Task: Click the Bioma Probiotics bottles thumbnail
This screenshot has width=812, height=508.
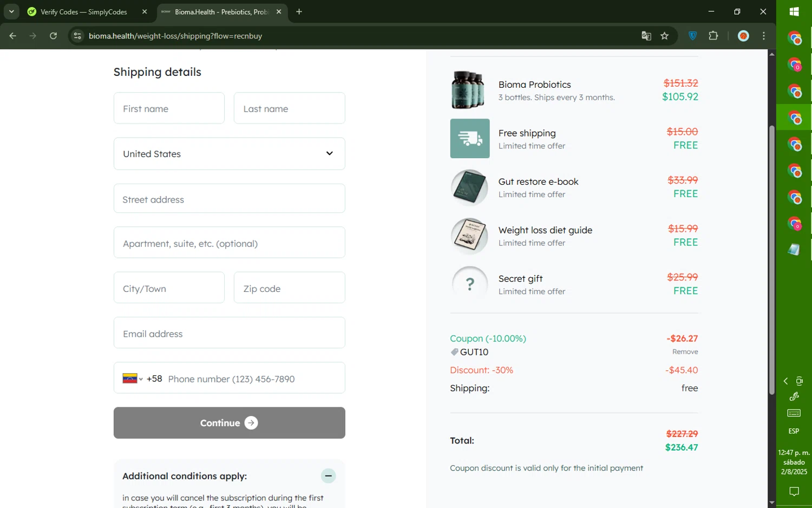Action: (469, 90)
